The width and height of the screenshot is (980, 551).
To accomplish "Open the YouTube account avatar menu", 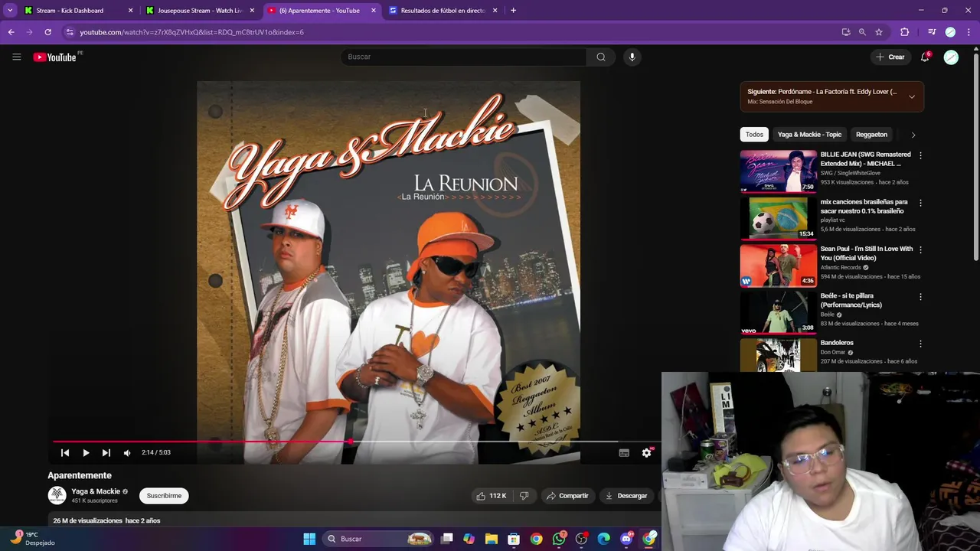I will click(x=951, y=57).
